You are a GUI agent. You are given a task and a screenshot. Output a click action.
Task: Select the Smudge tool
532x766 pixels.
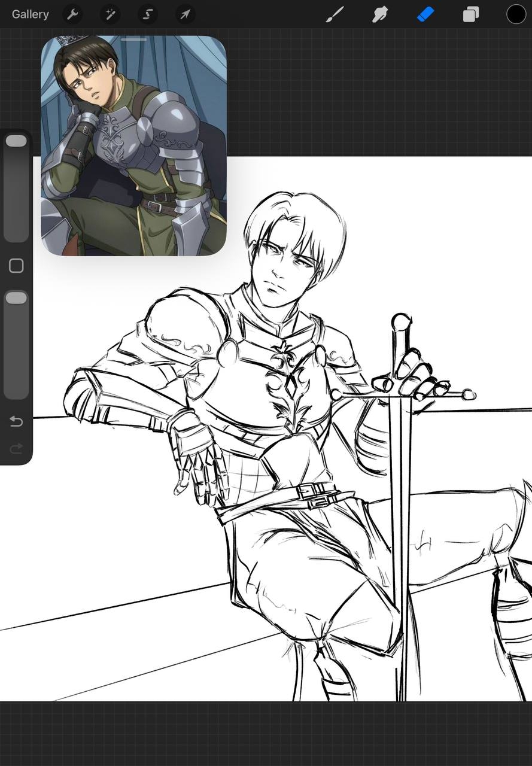(380, 14)
